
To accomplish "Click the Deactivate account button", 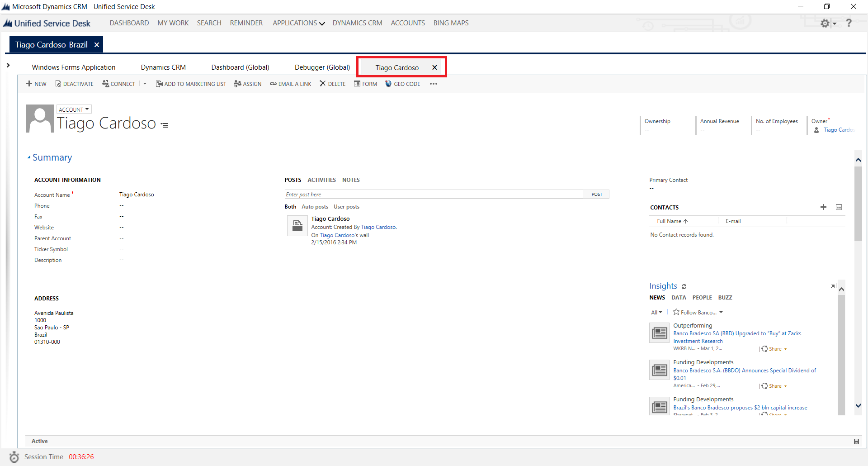I will pos(74,84).
